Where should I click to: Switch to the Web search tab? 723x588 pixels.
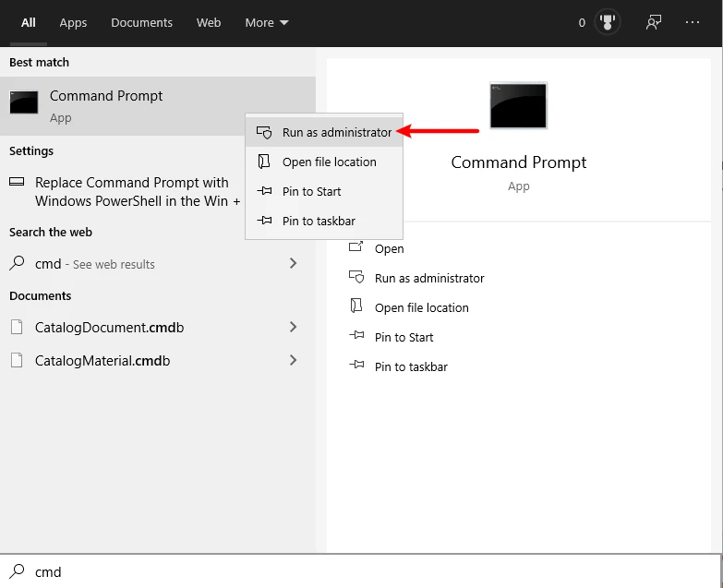(x=209, y=22)
